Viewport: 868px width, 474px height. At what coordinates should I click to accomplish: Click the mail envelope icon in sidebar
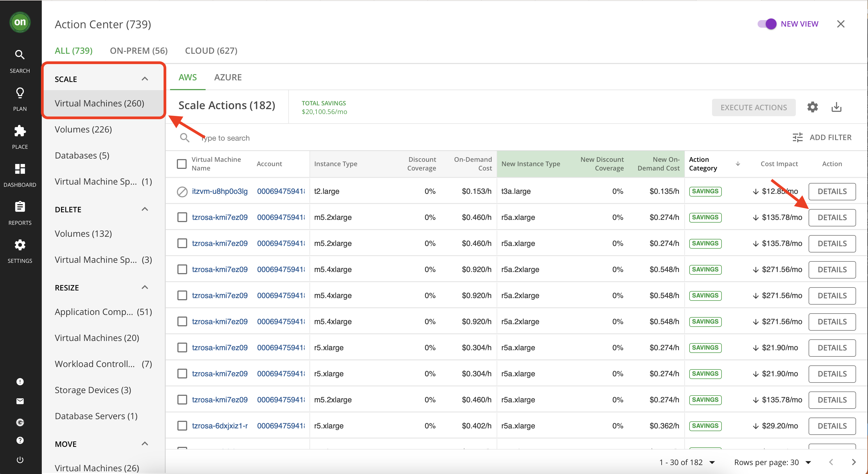pos(20,401)
